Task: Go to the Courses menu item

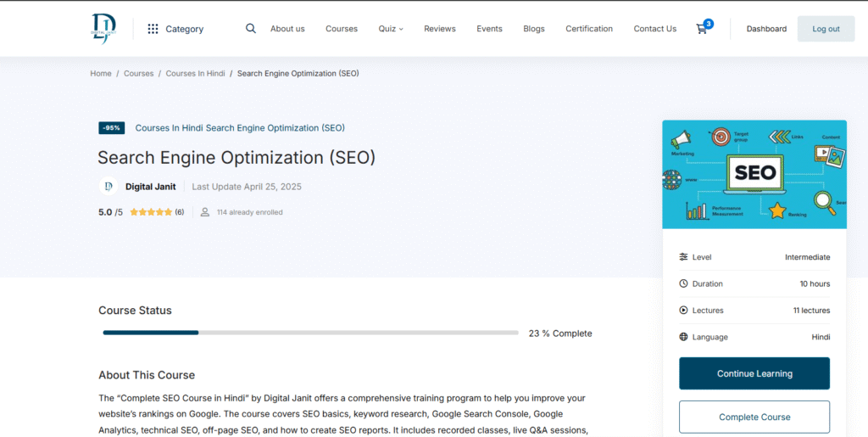Action: (342, 29)
